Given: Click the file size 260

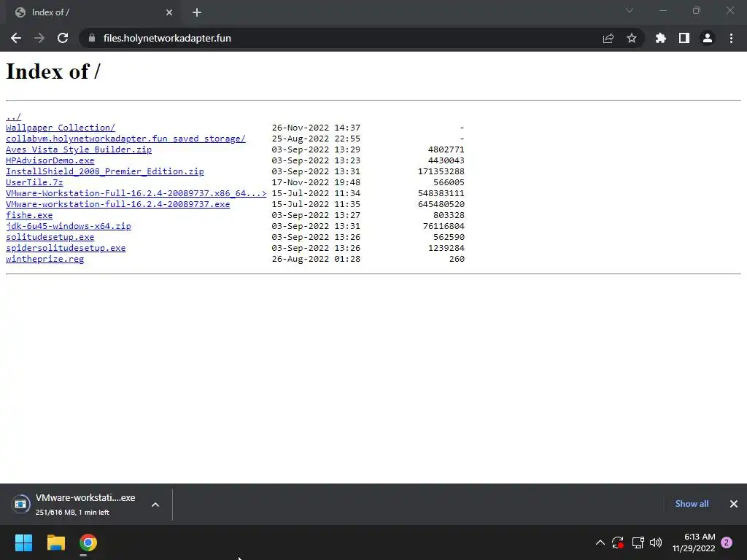Looking at the screenshot, I should pos(457,259).
